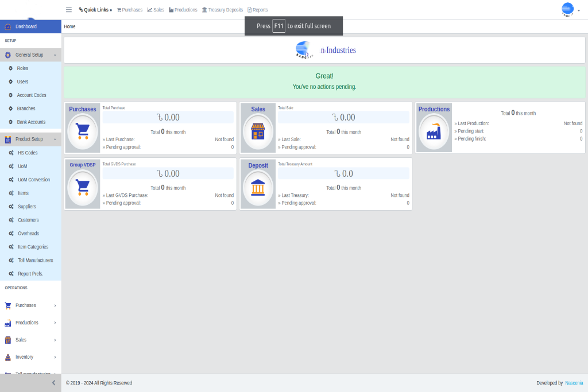Click 'Last Production:' row in Productions card
588x392 pixels.
pyautogui.click(x=519, y=123)
